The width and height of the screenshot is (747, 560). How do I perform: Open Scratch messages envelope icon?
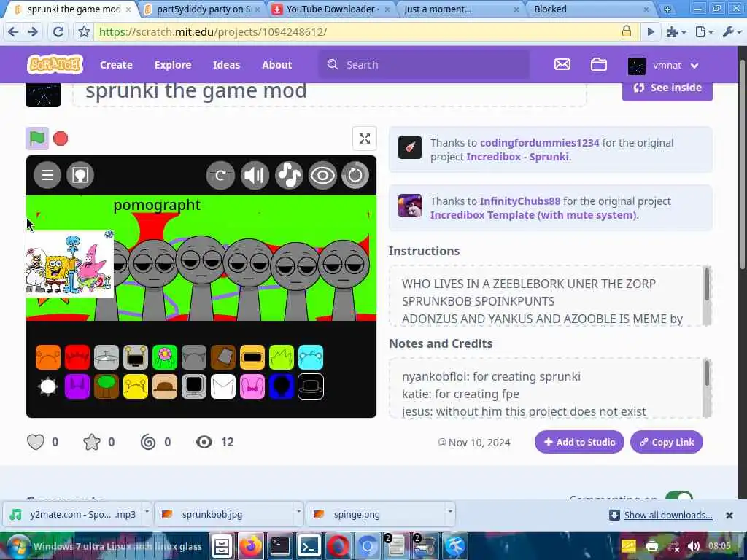562,64
